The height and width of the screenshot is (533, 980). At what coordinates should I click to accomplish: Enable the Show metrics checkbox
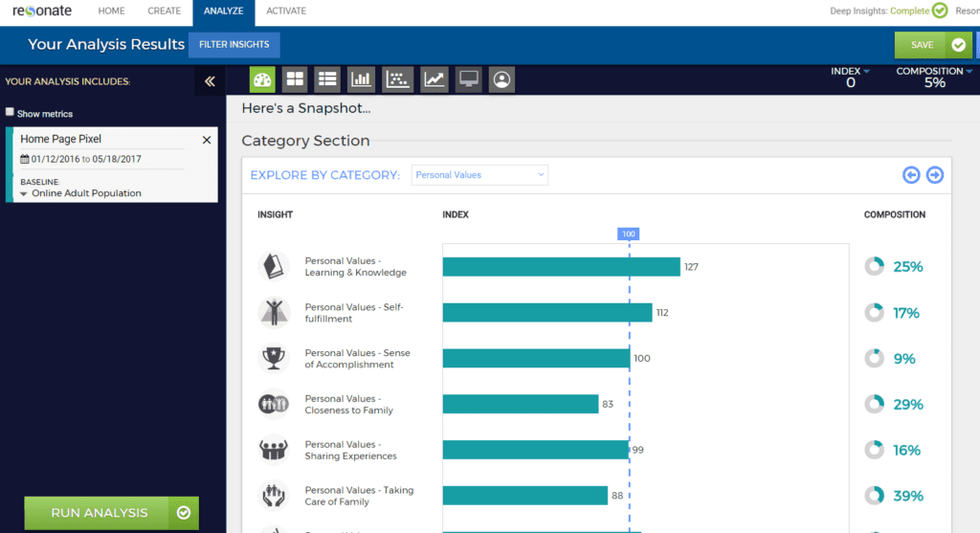click(11, 112)
